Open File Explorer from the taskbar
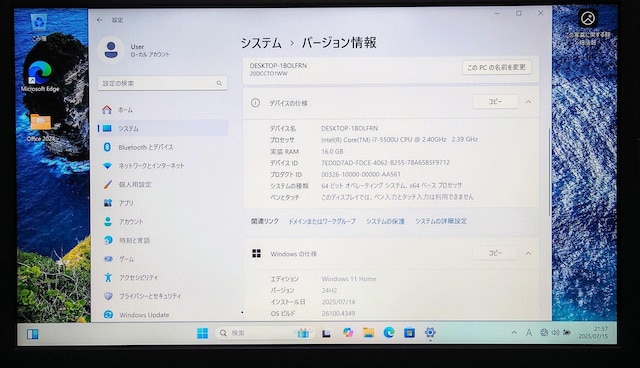The width and height of the screenshot is (640, 368). (x=369, y=333)
